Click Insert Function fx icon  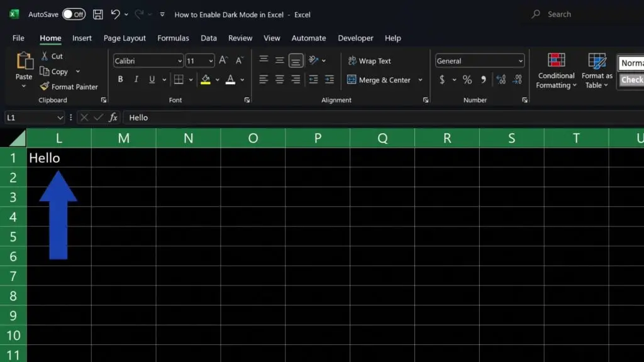pyautogui.click(x=113, y=118)
